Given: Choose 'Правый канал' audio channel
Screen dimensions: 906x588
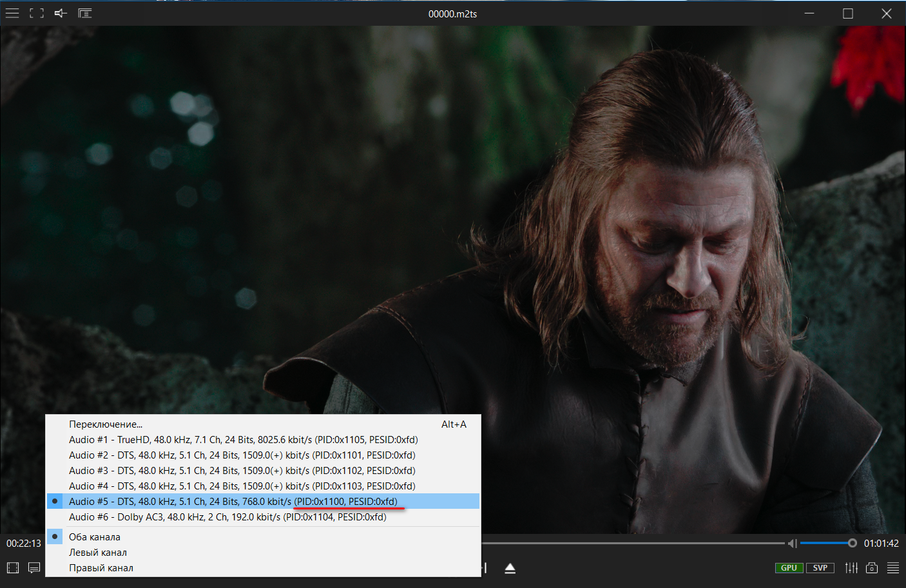Looking at the screenshot, I should [101, 568].
